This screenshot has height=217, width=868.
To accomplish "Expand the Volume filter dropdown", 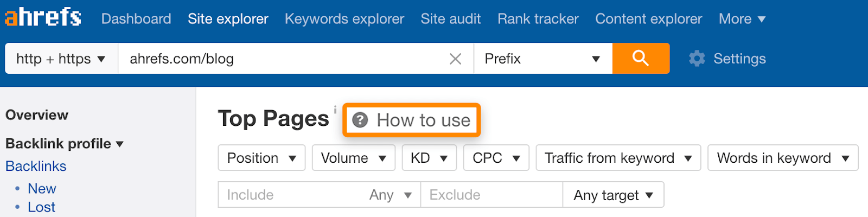I will [353, 158].
